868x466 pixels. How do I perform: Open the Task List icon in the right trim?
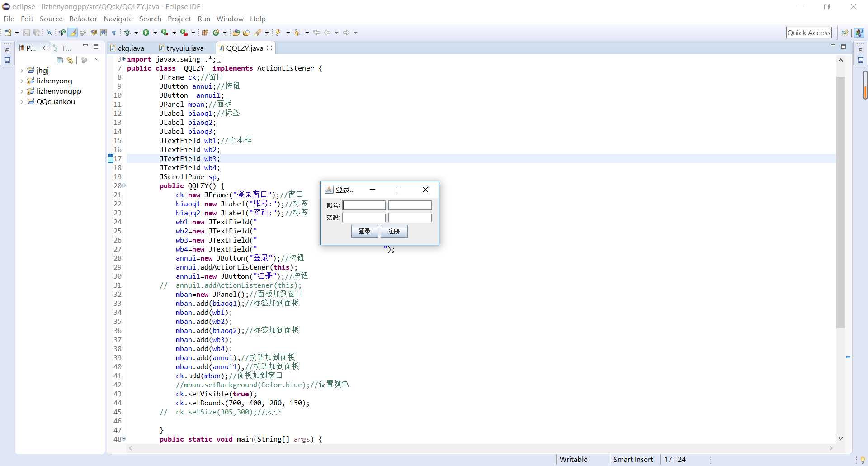pos(860,60)
